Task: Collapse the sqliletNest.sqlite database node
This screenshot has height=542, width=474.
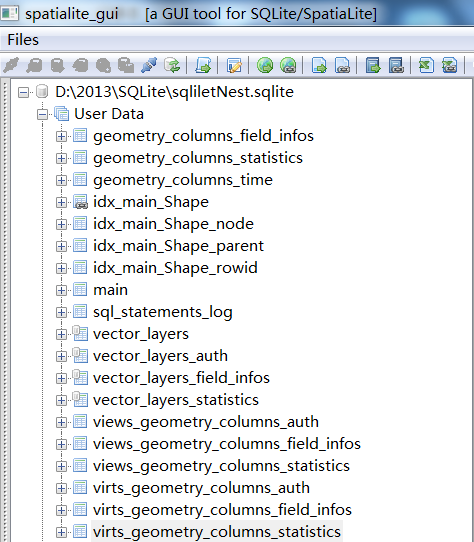Action: pyautogui.click(x=23, y=92)
